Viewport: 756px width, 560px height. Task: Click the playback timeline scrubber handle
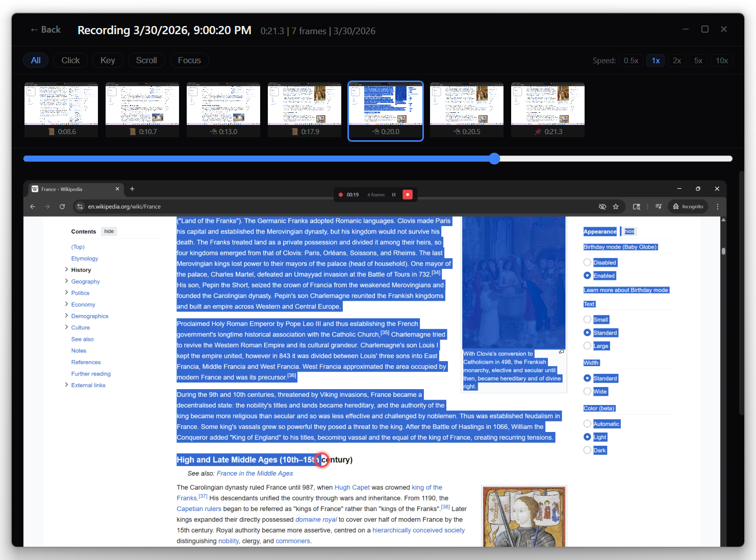point(493,159)
